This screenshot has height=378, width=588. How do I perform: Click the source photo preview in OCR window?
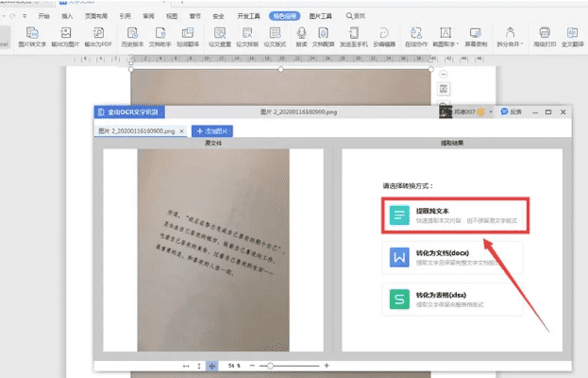point(213,250)
